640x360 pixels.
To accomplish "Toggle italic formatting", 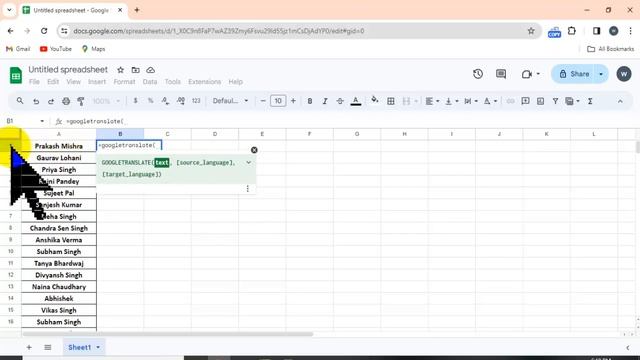I will click(325, 101).
